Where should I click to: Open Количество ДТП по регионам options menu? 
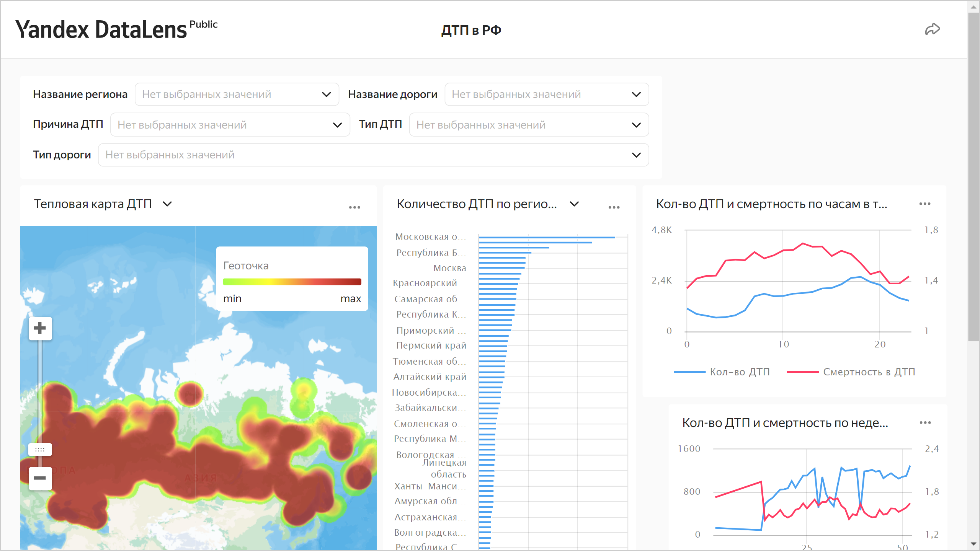click(614, 207)
